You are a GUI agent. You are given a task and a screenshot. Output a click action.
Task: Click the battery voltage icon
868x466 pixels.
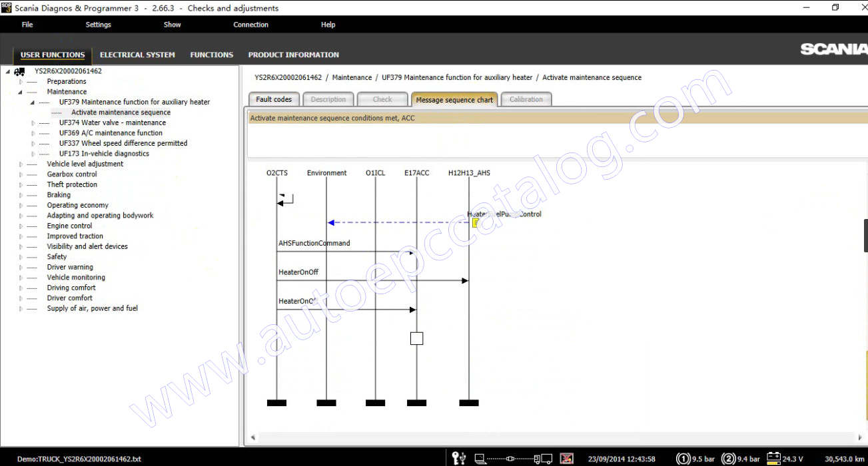click(773, 458)
